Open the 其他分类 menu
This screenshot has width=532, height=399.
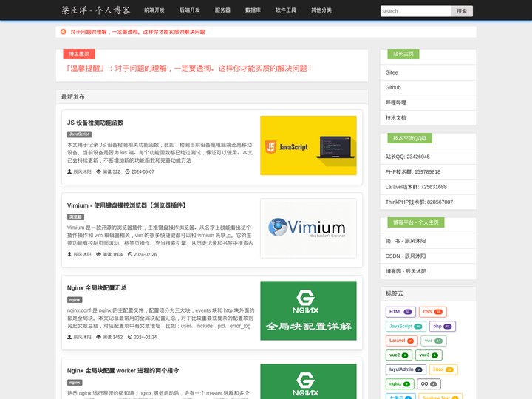321,10
